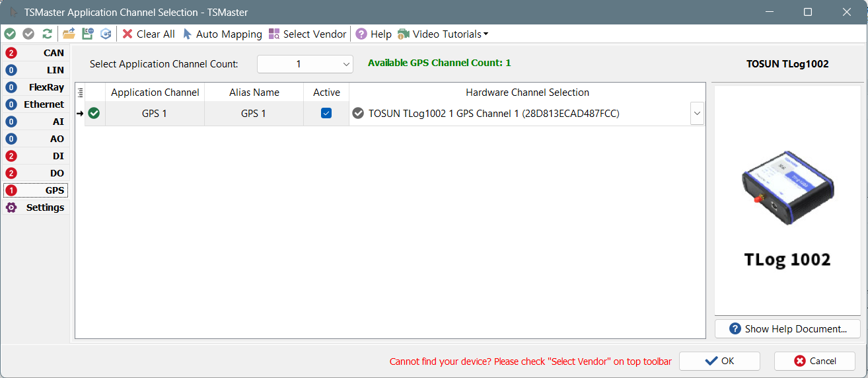The image size is (868, 378).
Task: Expand the Video Tutorials dropdown menu
Action: click(x=443, y=34)
